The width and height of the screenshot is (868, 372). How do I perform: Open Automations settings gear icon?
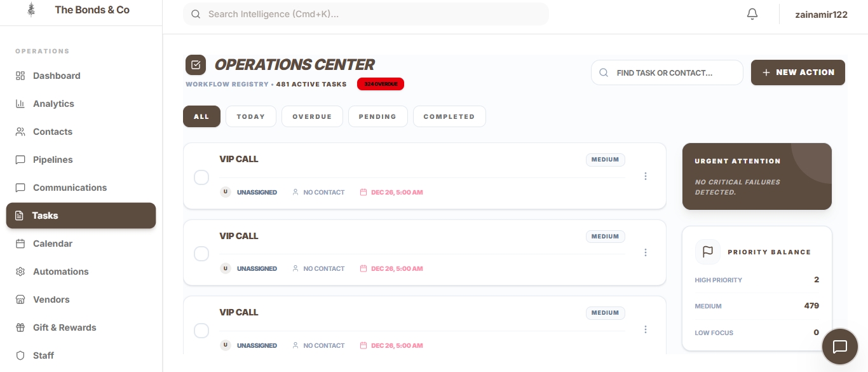coord(21,271)
